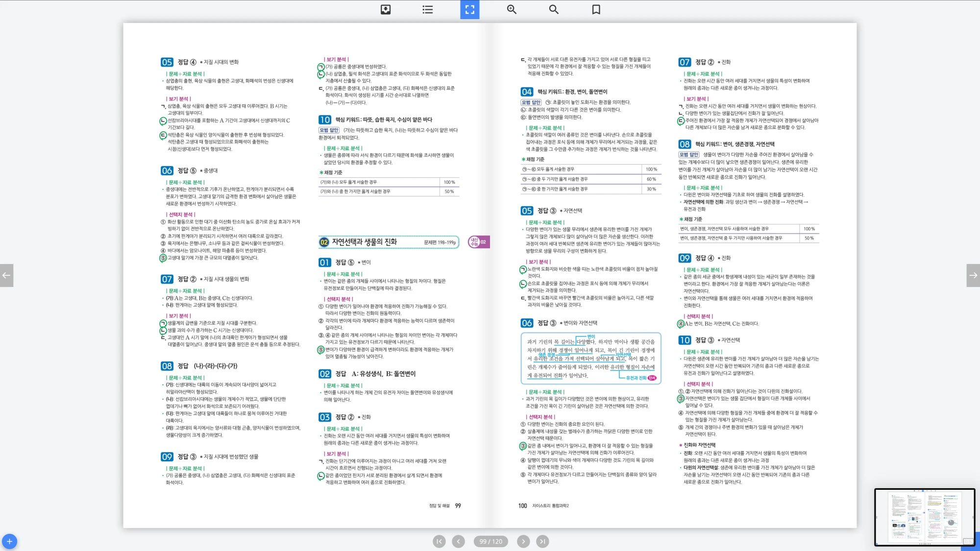Open the table of contents list
The width and height of the screenshot is (980, 551).
[428, 9]
